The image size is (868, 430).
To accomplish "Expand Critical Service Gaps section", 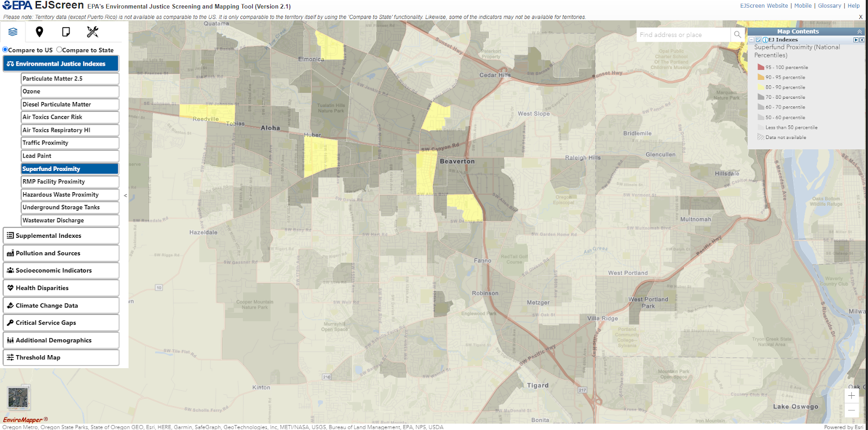I will tap(61, 322).
